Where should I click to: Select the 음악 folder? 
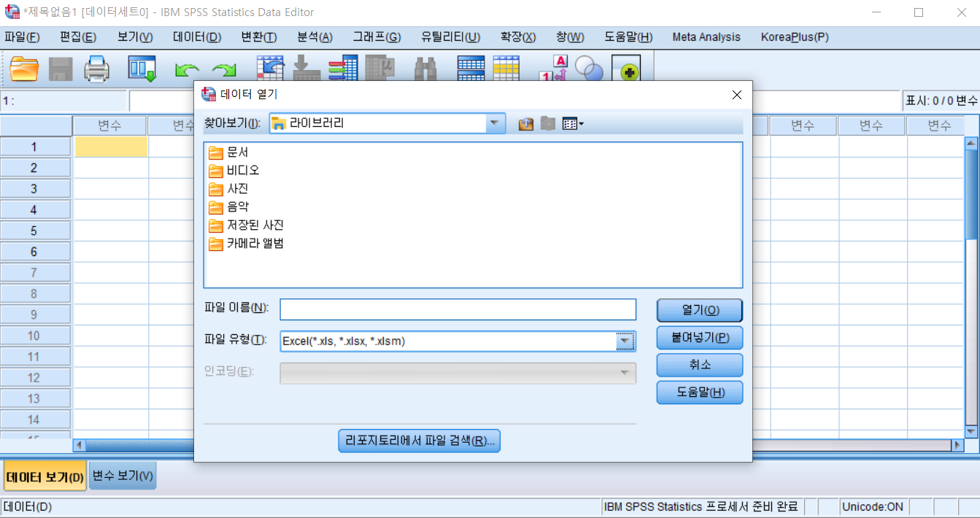(228, 207)
